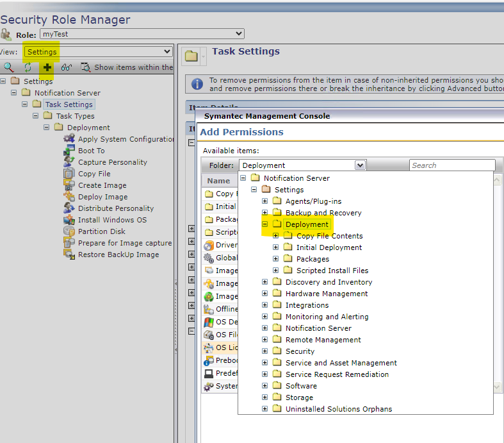Click the Create Image task icon
504x443 pixels.
pos(69,185)
